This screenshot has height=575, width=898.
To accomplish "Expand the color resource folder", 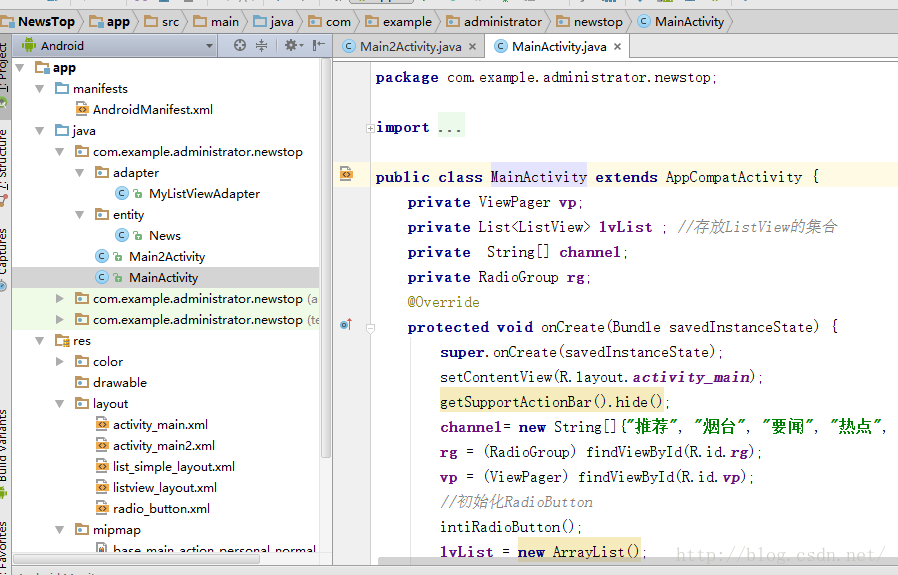I will (x=60, y=362).
